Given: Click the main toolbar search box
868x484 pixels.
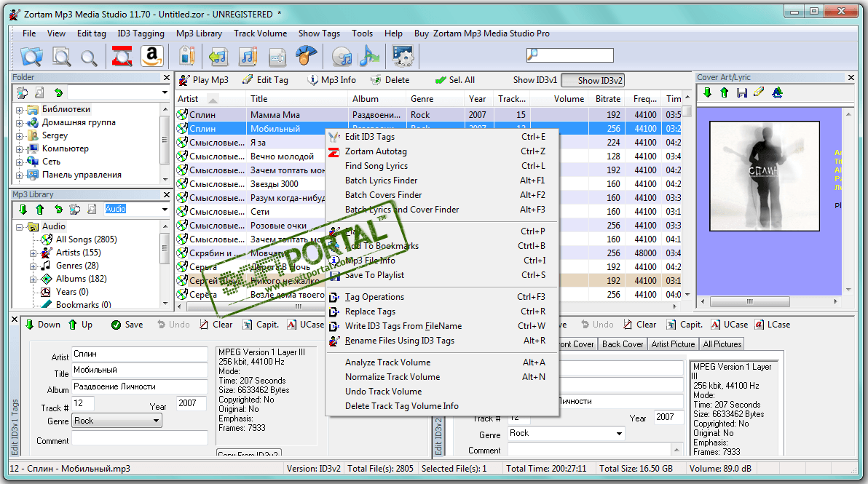Looking at the screenshot, I should click(570, 55).
